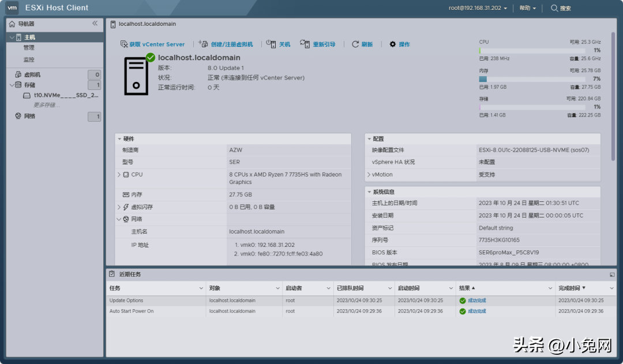Open the root@192.168.31.202 user dropdown
This screenshot has height=364, width=623.
coord(478,8)
